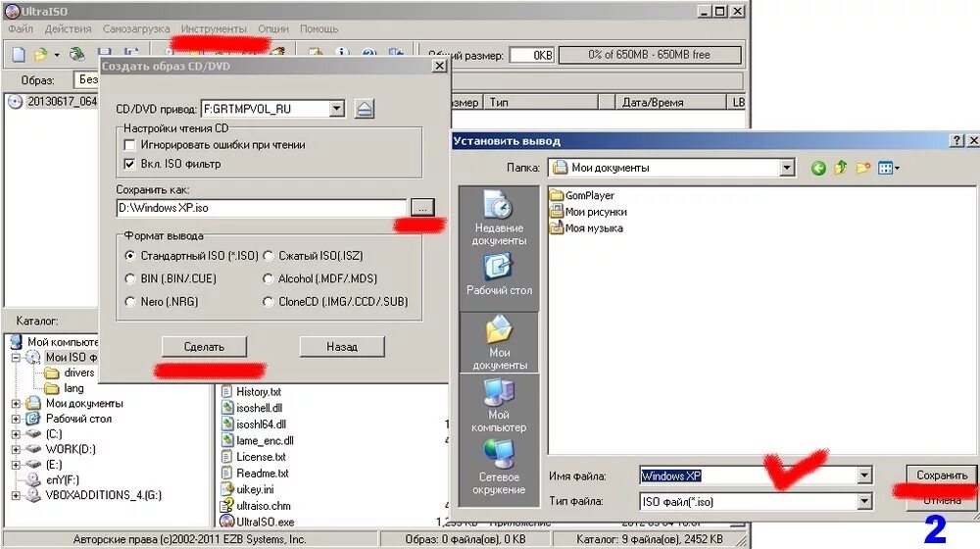The image size is (980, 549).
Task: Open the Помощь menu
Action: click(318, 28)
